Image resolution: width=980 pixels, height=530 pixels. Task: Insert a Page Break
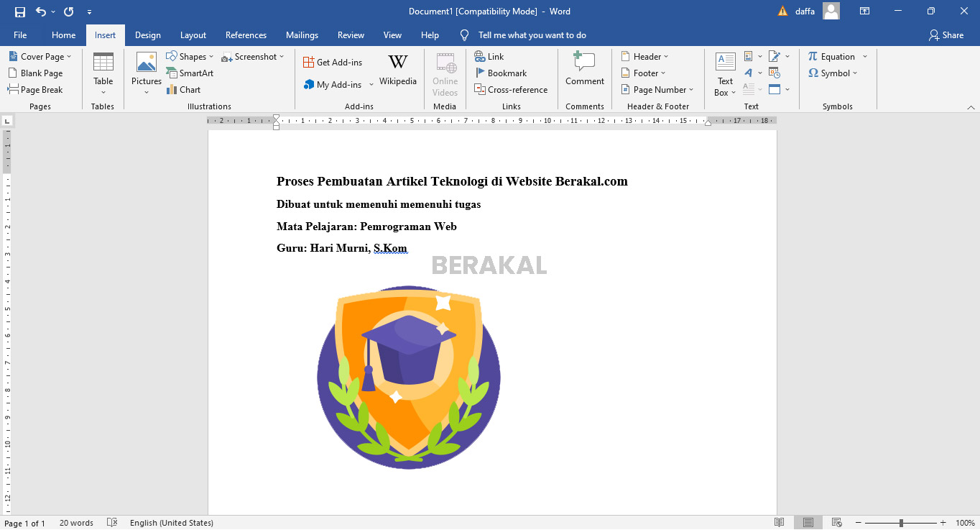point(35,90)
